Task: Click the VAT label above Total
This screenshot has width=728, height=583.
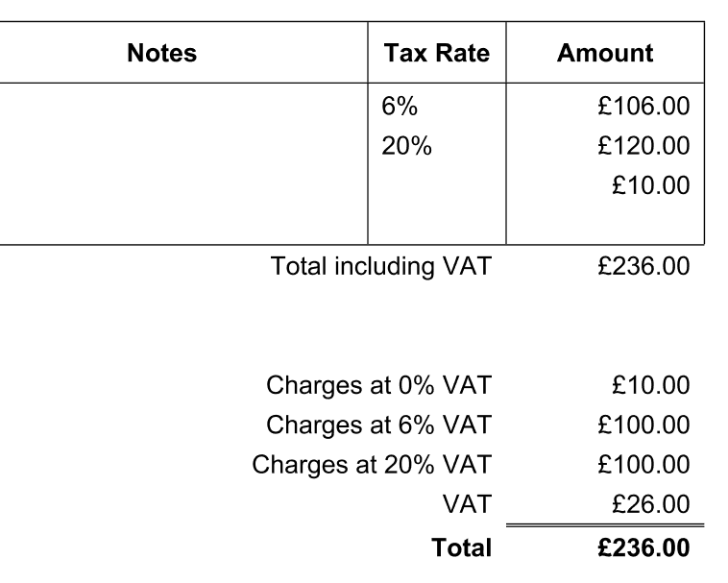Action: pyautogui.click(x=467, y=504)
